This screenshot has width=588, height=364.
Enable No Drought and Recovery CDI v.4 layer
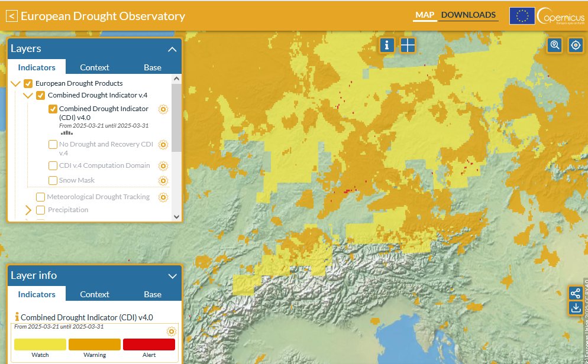pyautogui.click(x=53, y=145)
